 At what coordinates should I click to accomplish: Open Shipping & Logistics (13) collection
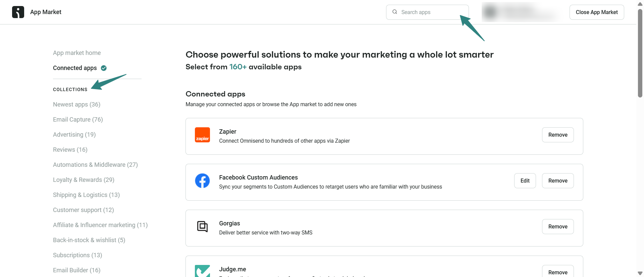tap(86, 195)
